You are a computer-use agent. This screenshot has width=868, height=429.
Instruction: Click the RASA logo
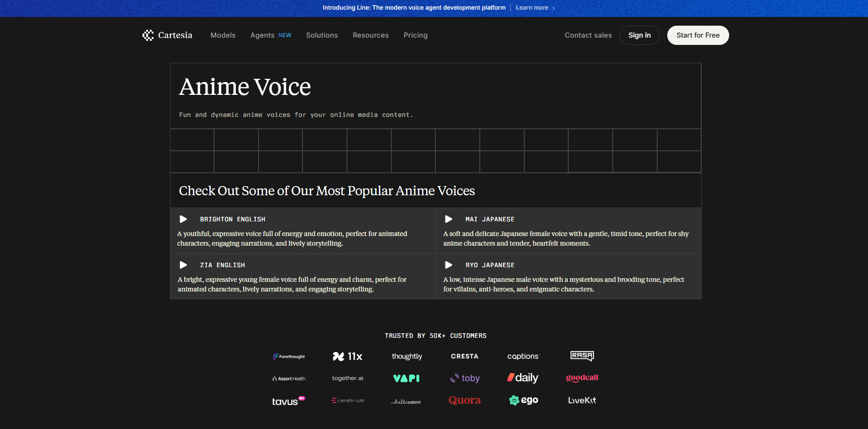click(582, 356)
